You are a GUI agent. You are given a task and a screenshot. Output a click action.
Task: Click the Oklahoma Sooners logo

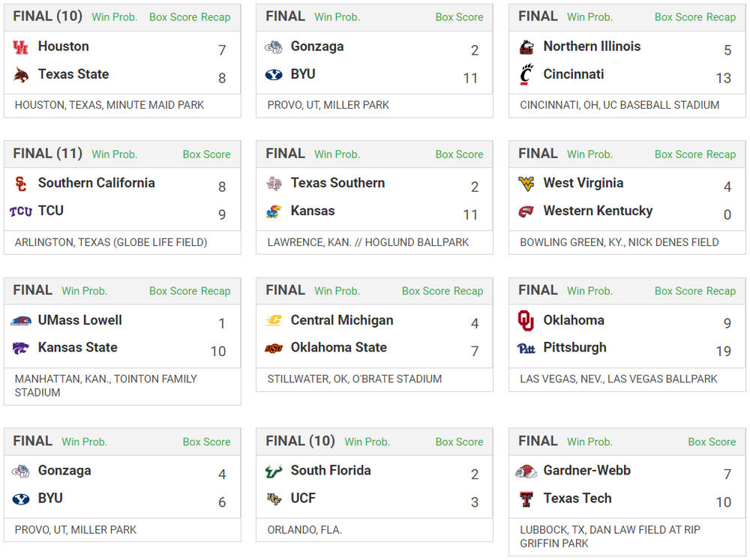coord(526,321)
